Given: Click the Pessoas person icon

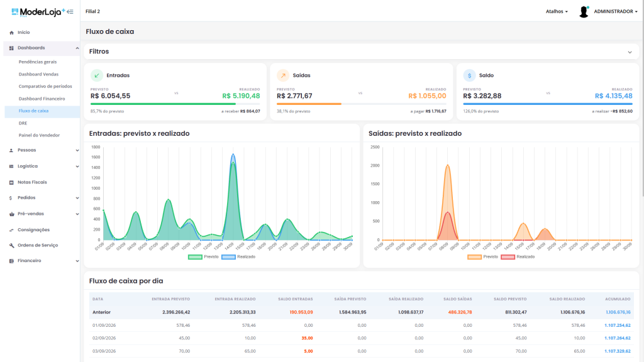Looking at the screenshot, I should [11, 150].
